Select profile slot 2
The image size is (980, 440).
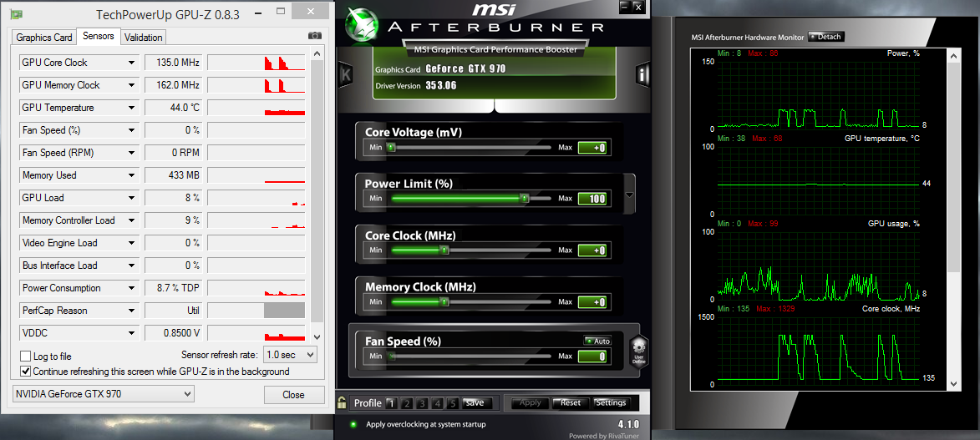[407, 403]
